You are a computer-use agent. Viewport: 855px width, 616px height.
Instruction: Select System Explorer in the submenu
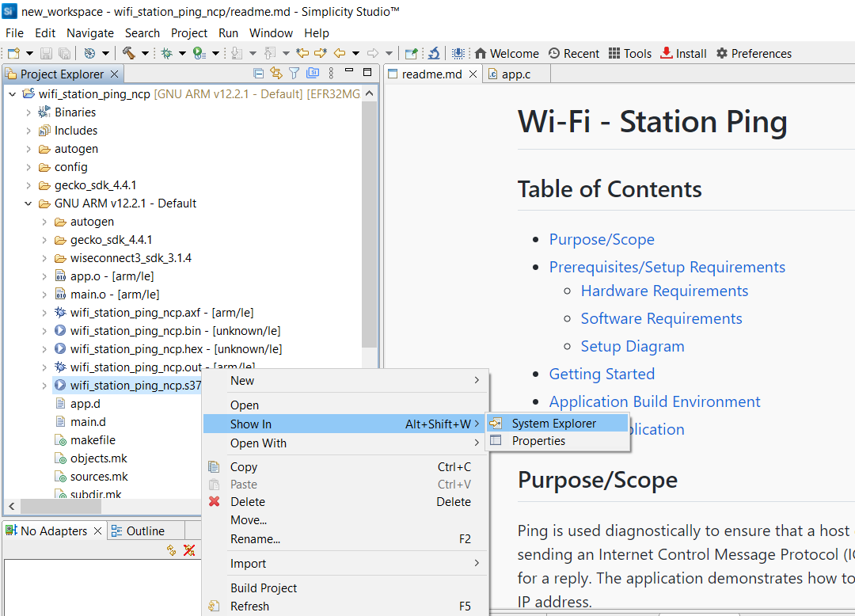553,424
